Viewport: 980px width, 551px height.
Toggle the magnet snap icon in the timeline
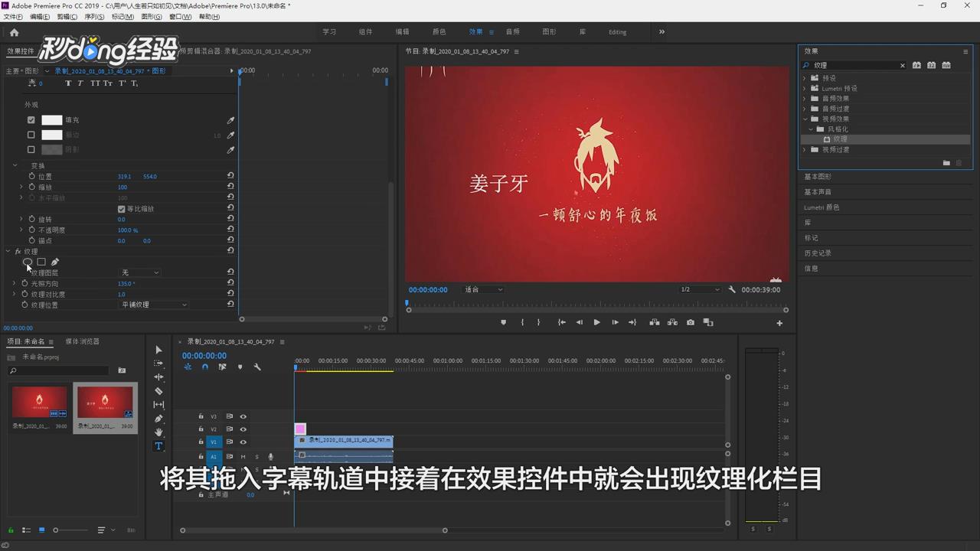pos(204,367)
